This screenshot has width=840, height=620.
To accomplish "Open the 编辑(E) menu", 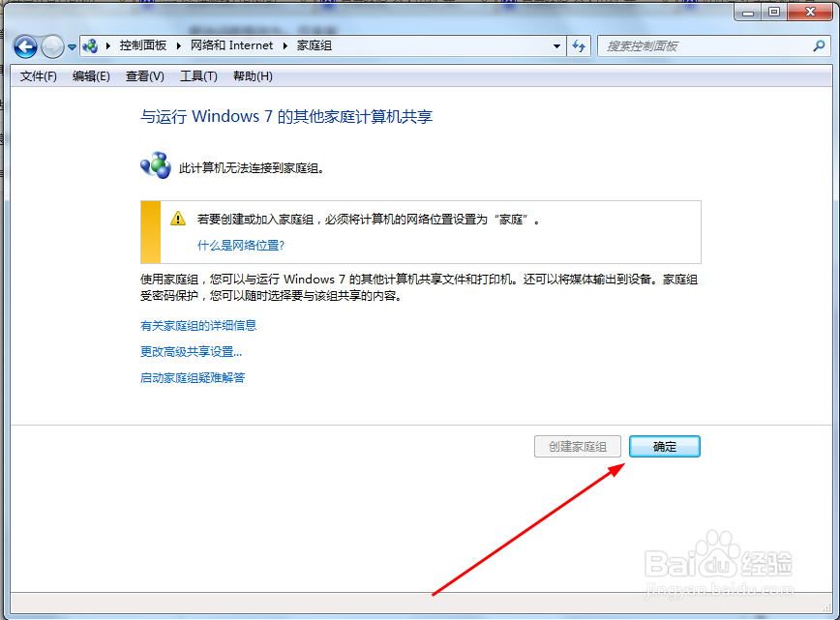I will 91,76.
